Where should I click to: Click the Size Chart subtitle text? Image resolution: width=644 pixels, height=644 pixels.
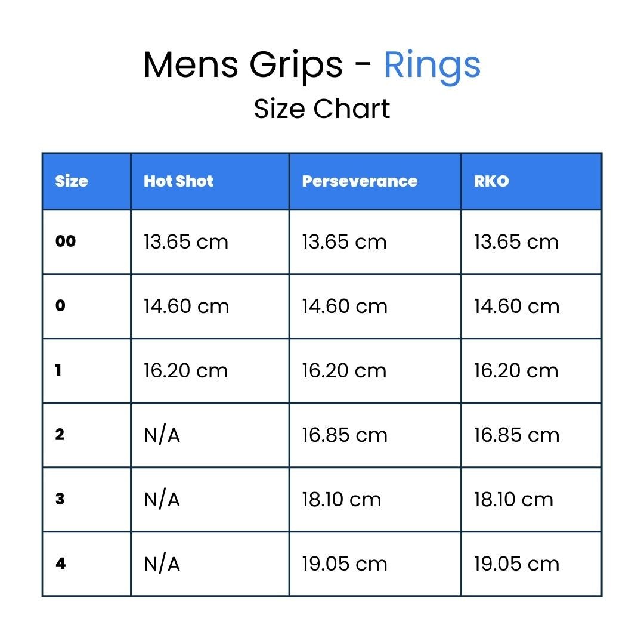coord(322,109)
